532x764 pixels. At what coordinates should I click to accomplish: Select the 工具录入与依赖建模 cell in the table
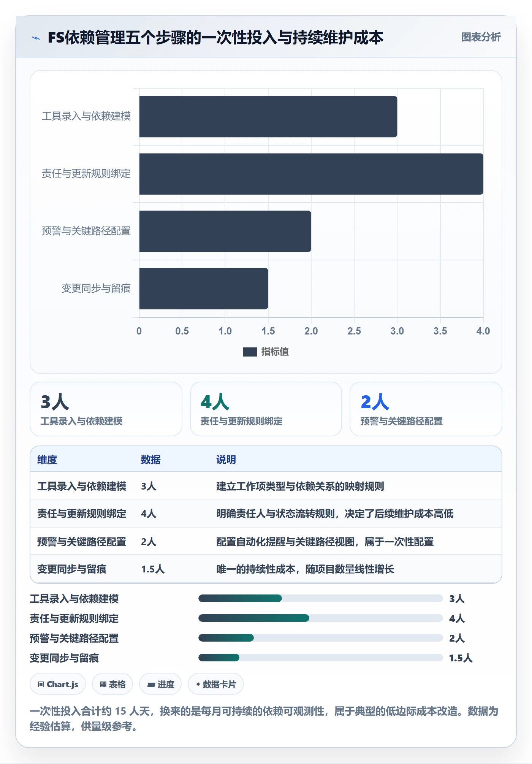tap(82, 486)
